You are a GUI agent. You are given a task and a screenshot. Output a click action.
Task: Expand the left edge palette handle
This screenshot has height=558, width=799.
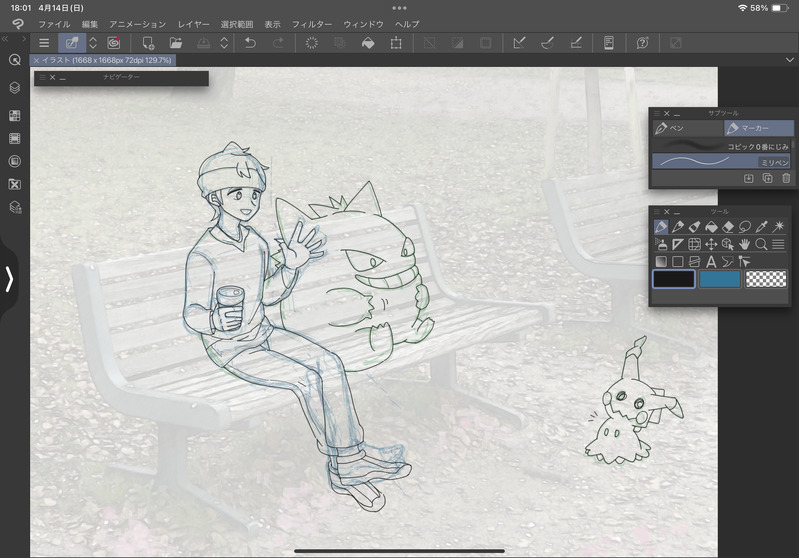click(9, 279)
